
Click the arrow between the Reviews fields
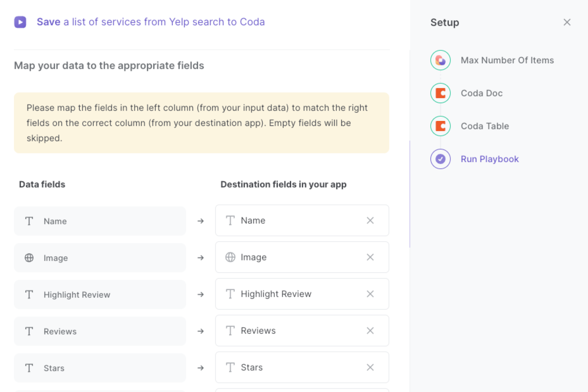(x=201, y=331)
